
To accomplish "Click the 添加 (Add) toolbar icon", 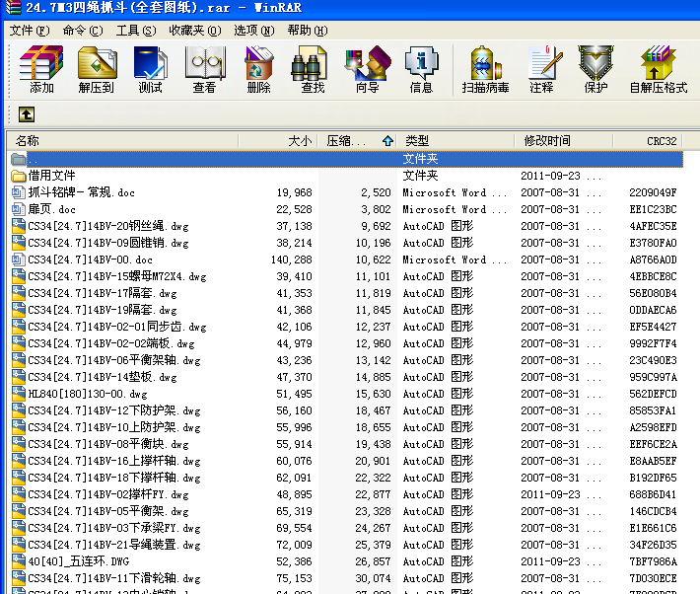I will tap(41, 69).
